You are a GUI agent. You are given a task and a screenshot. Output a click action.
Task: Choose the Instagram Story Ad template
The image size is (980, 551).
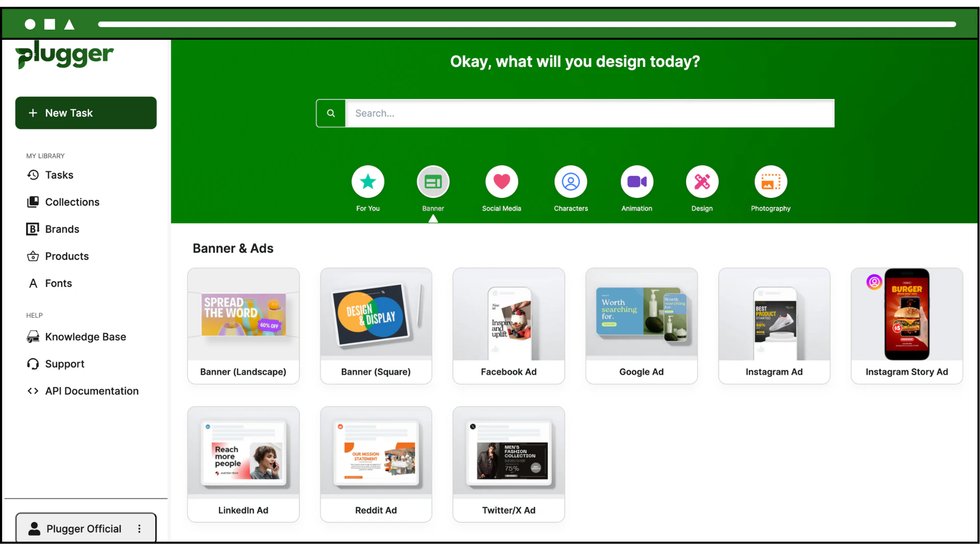point(906,325)
